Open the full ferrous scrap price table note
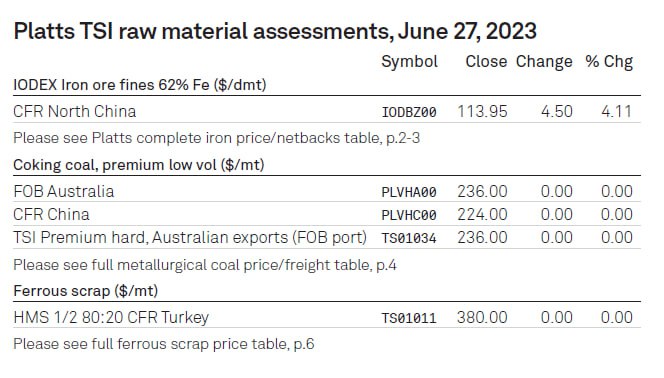Viewport: 664px width, 378px height. pos(163,344)
